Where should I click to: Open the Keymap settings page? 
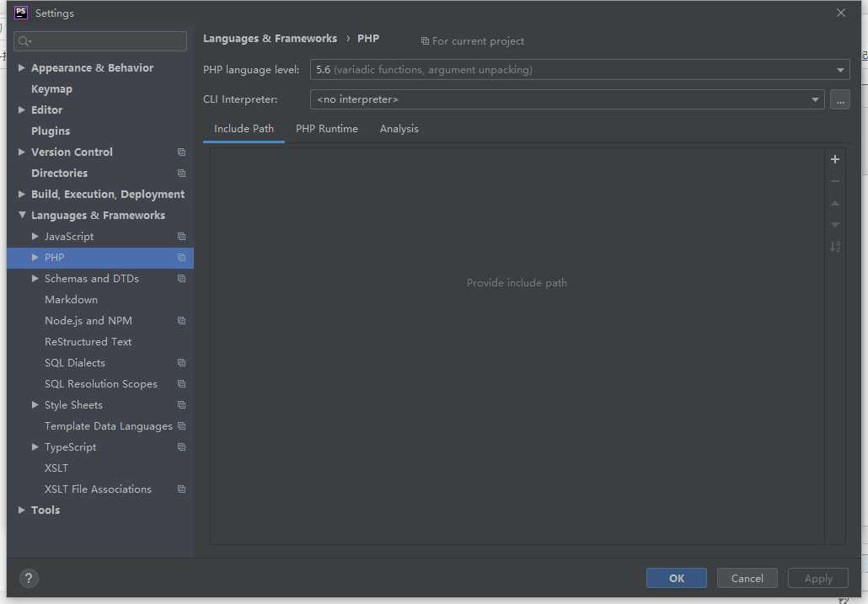click(x=51, y=89)
